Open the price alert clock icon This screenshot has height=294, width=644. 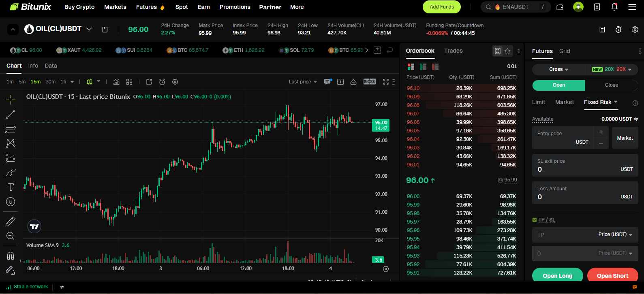click(x=162, y=82)
